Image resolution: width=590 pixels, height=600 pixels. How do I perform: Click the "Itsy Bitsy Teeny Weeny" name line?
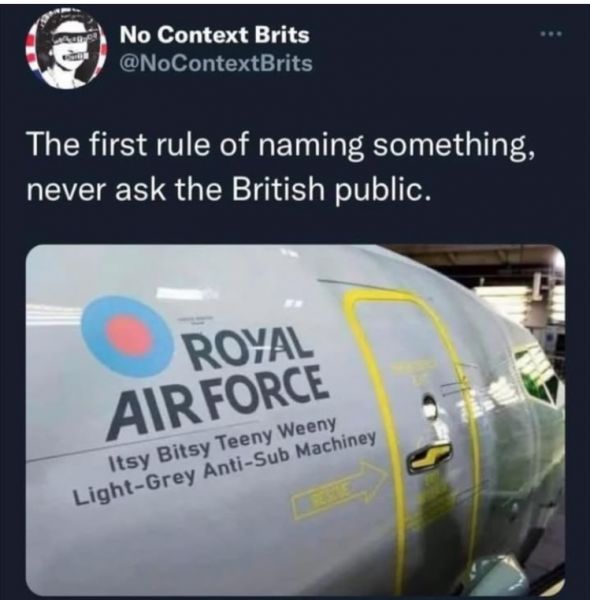click(x=223, y=443)
